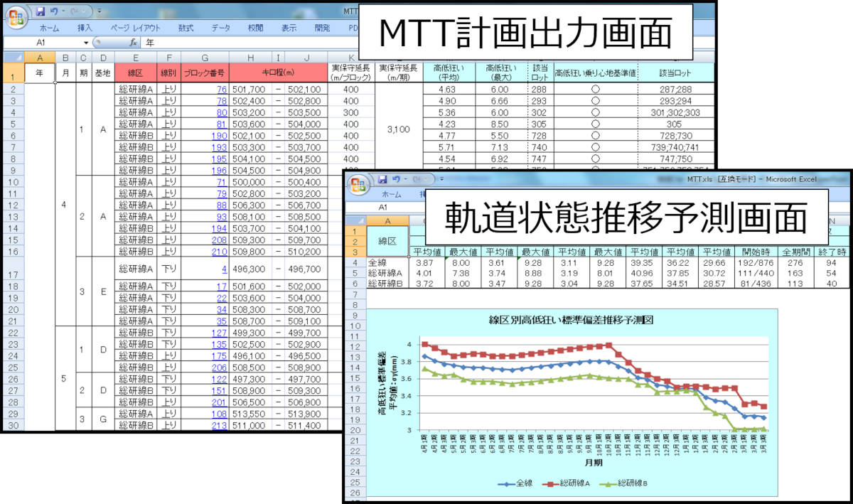Click the fx insert function icon
The image size is (853, 504).
[132, 43]
